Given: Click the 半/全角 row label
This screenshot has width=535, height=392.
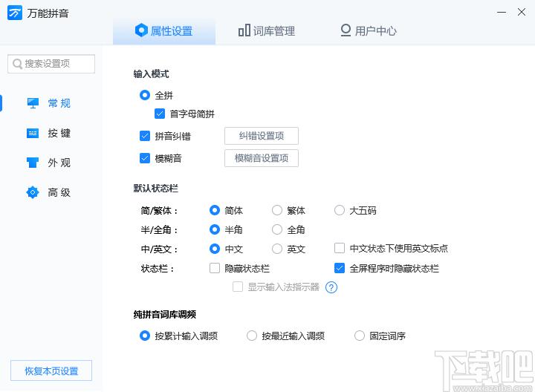Looking at the screenshot, I should (x=159, y=229).
